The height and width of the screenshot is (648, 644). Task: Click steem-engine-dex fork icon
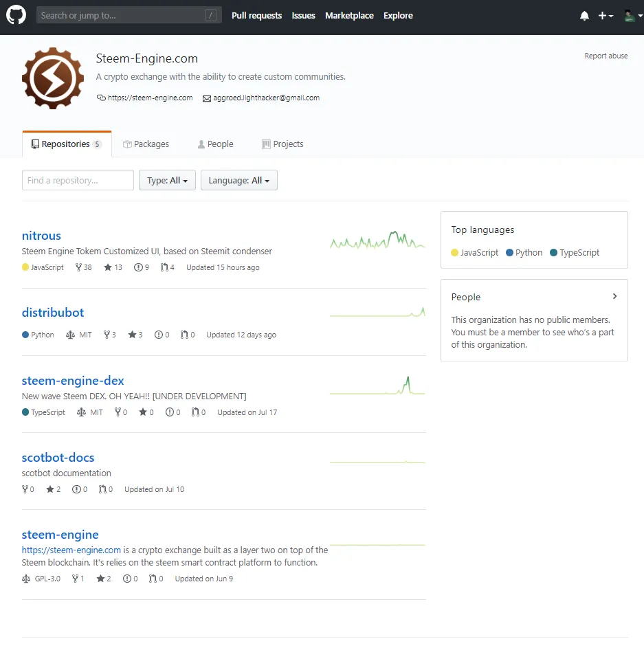pyautogui.click(x=118, y=412)
